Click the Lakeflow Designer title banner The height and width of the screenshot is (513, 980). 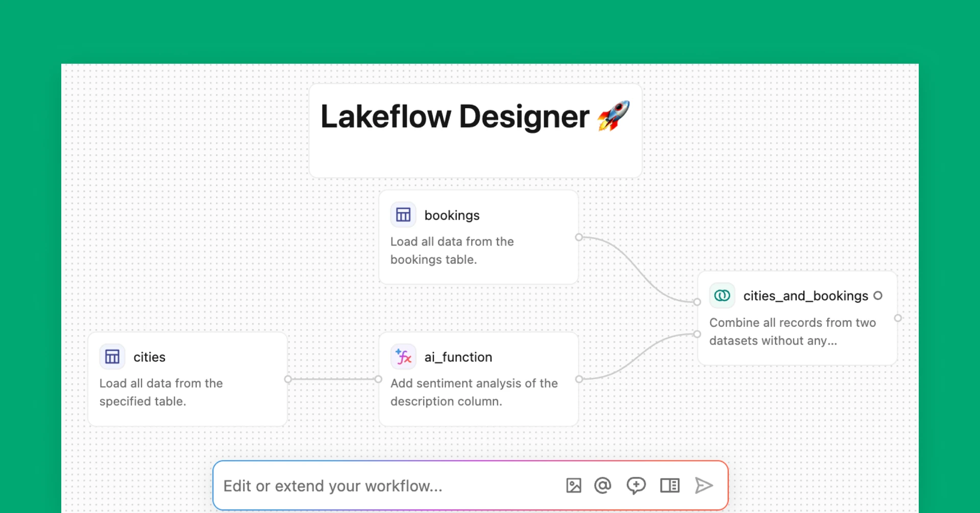click(x=475, y=116)
